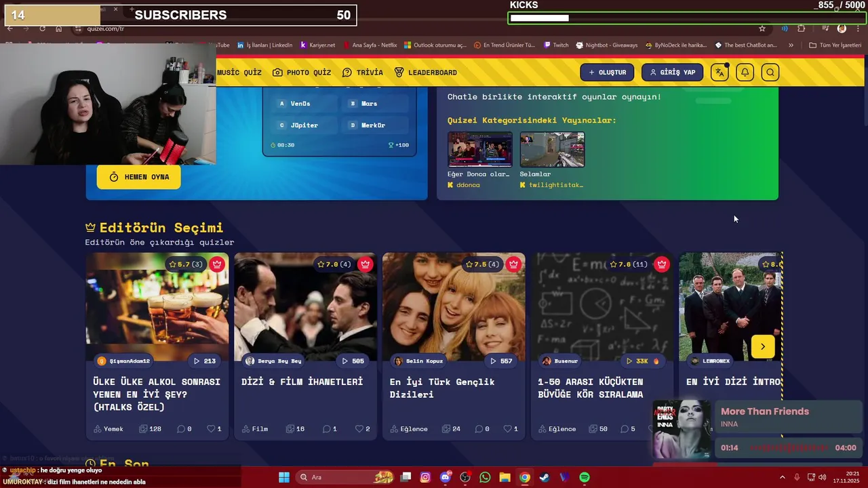The image size is (868, 488).
Task: Reload the page in browser
Action: coord(42,28)
